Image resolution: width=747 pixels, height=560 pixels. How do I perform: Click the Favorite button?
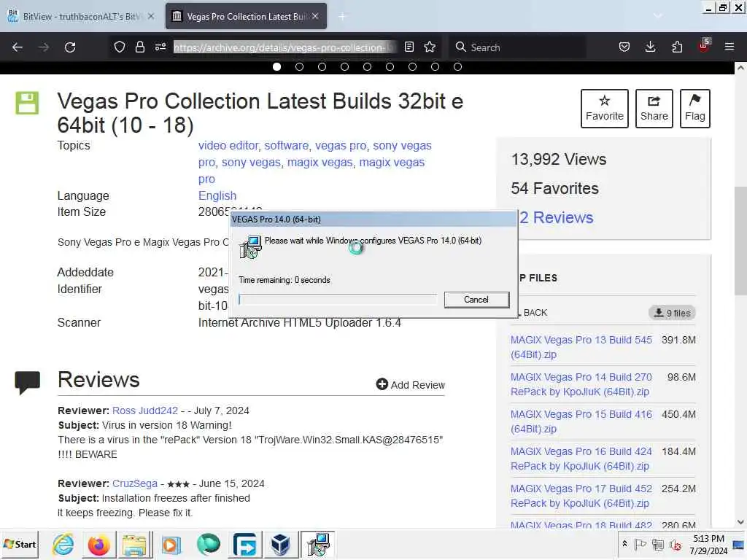[605, 109]
